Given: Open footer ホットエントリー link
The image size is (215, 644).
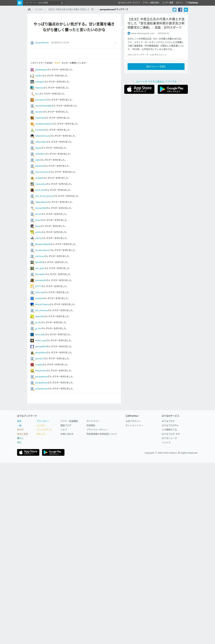Looking at the screenshot, I should tap(134, 425).
